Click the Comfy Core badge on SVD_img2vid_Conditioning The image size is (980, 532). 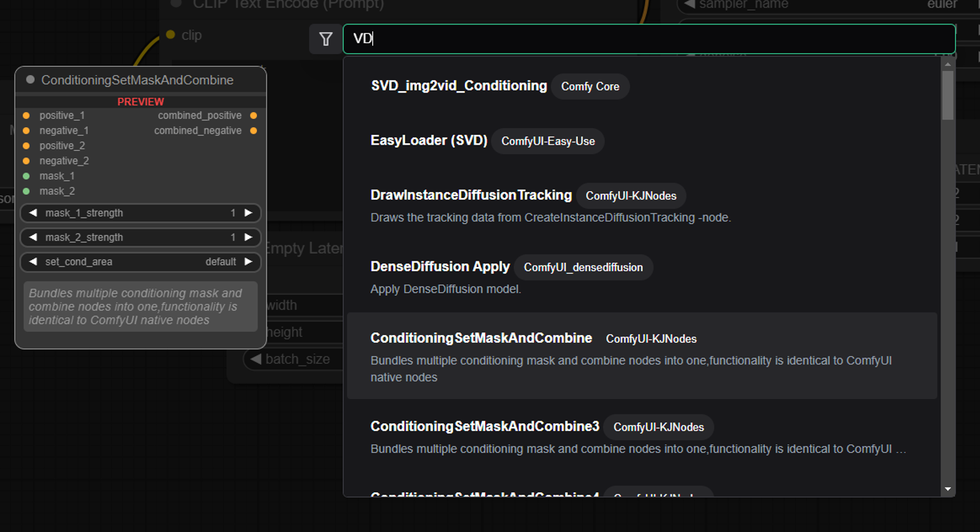pos(590,86)
